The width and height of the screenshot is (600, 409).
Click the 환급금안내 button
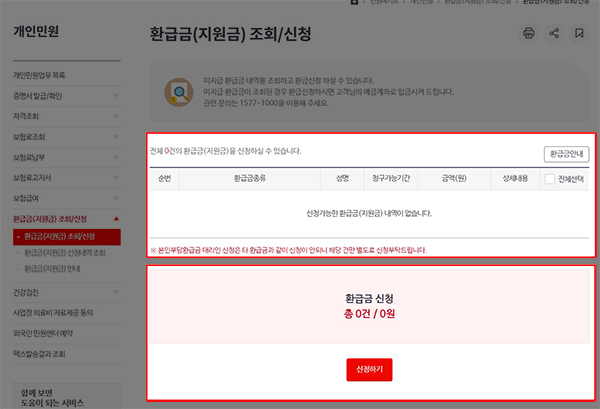[x=566, y=154]
